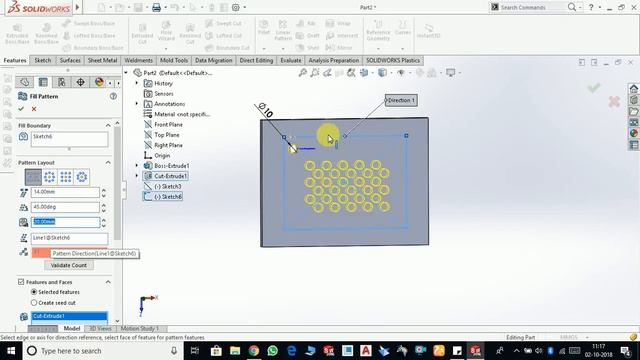Click the Direction 1 callout label

click(x=401, y=100)
